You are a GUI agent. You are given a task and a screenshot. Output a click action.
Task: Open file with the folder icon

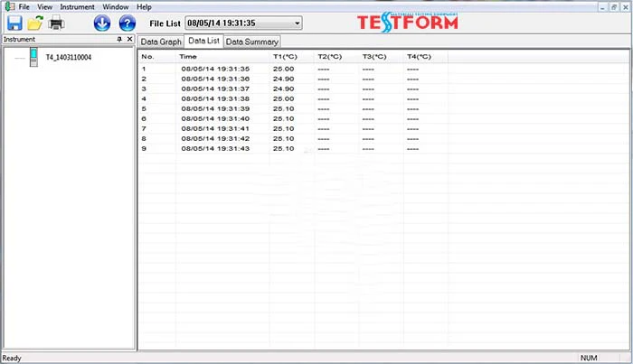pyautogui.click(x=35, y=23)
